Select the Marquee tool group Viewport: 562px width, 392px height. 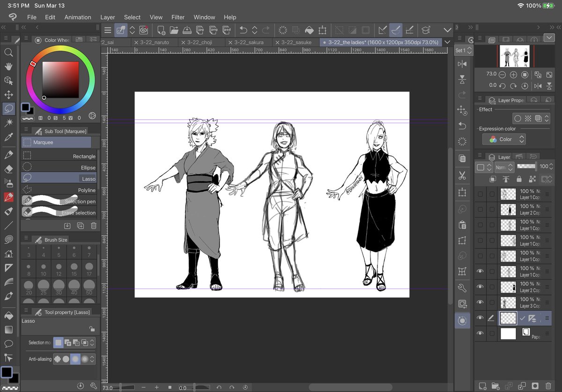[x=56, y=142]
